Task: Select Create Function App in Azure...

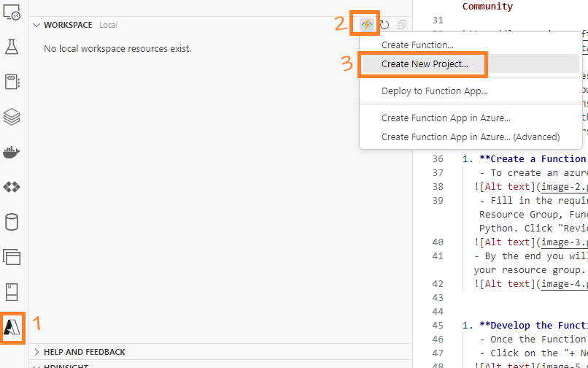Action: point(446,118)
